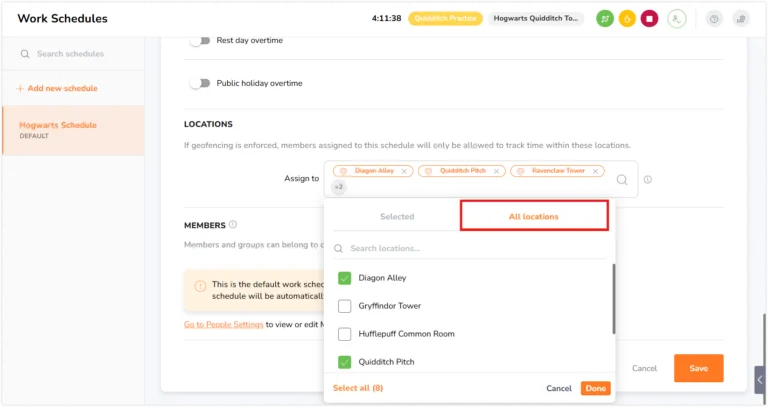This screenshot has width=768, height=407.
Task: Click the orange Save button
Action: pyautogui.click(x=698, y=368)
